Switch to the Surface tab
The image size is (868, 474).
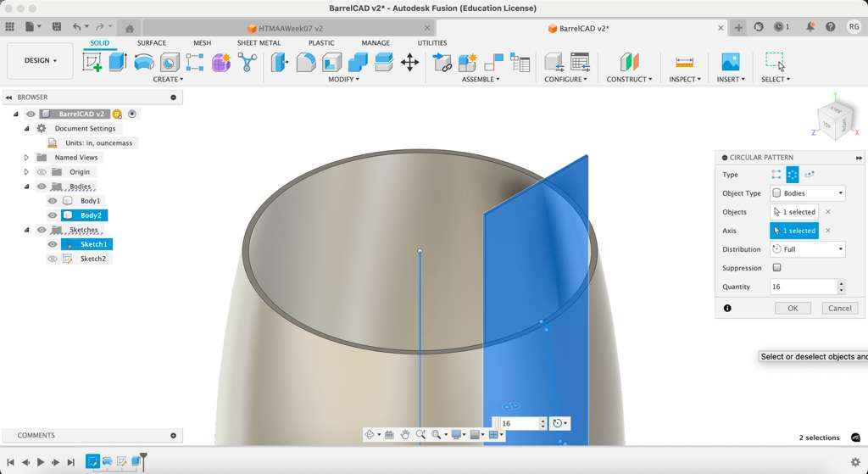pyautogui.click(x=152, y=42)
